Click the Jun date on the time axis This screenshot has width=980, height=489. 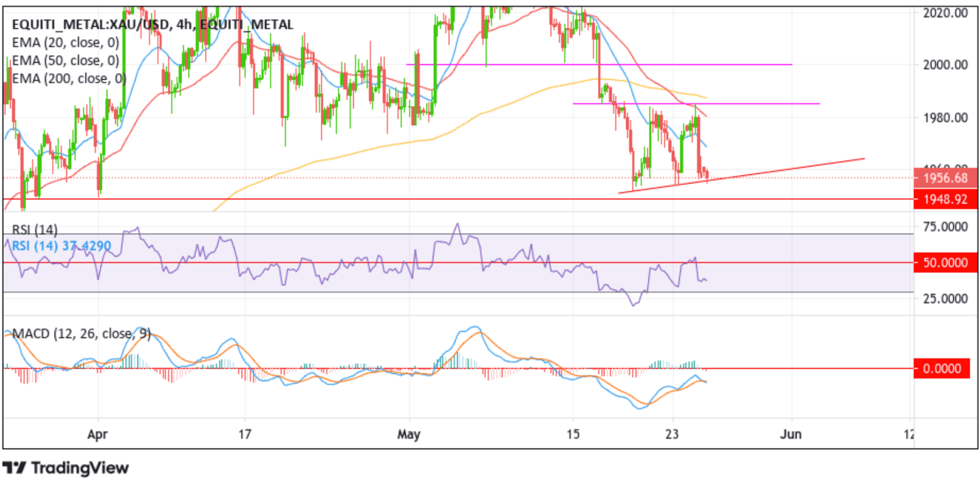791,434
